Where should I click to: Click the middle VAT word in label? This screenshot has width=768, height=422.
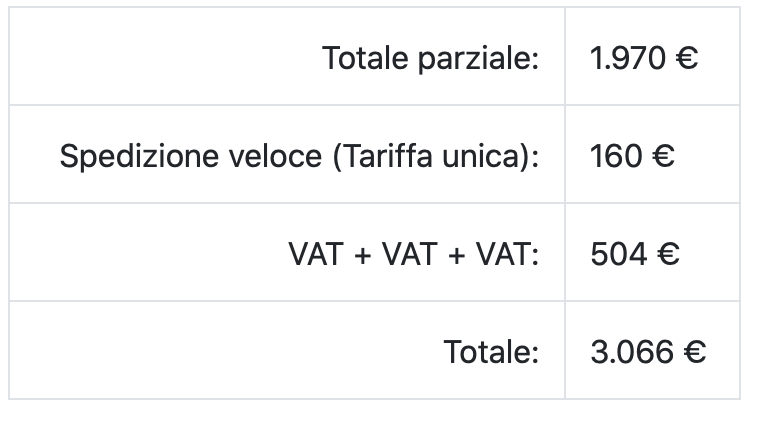(409, 255)
